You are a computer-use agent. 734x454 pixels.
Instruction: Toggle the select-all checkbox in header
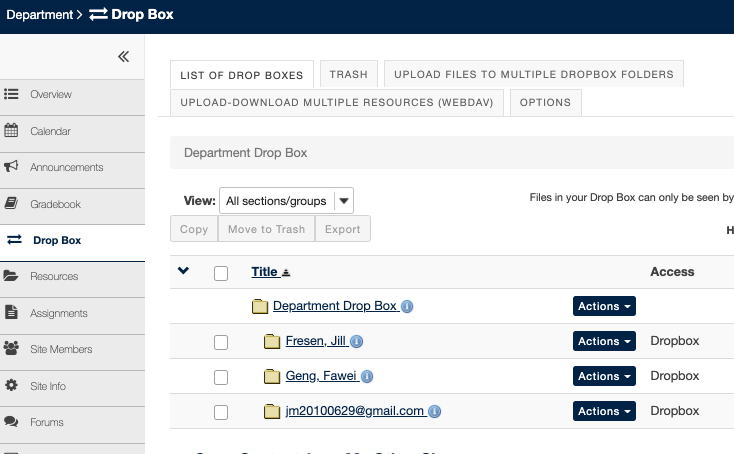pyautogui.click(x=221, y=273)
